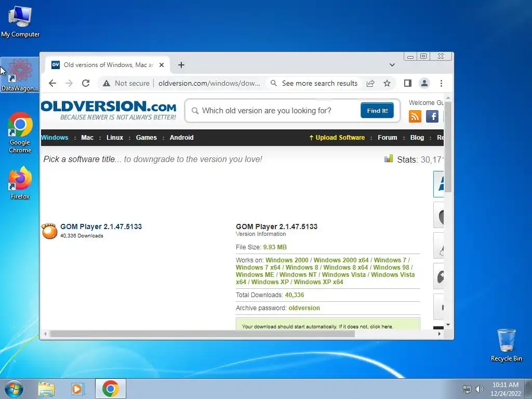Open volume control in system tray
Screen dimensions: 532x399
tap(479, 389)
